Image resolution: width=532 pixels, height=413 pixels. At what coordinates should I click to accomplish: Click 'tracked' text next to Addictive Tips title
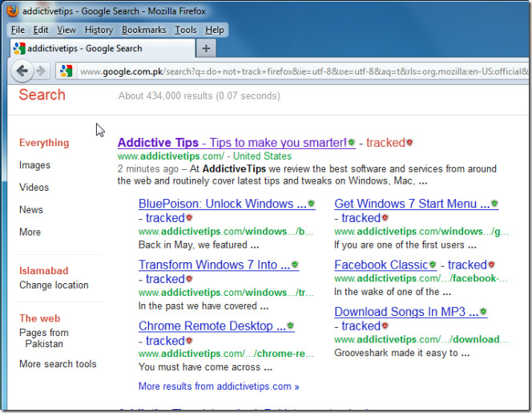385,143
